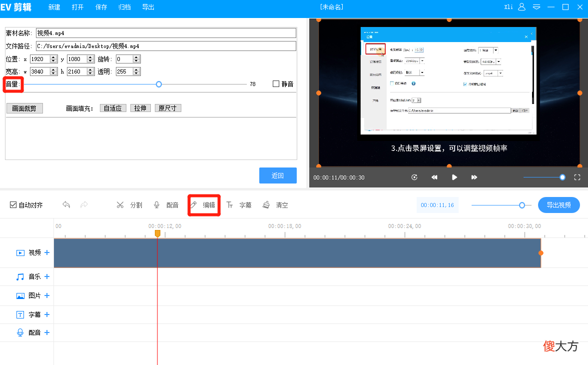Decrease the width w value
The width and height of the screenshot is (588, 365).
click(x=53, y=73)
